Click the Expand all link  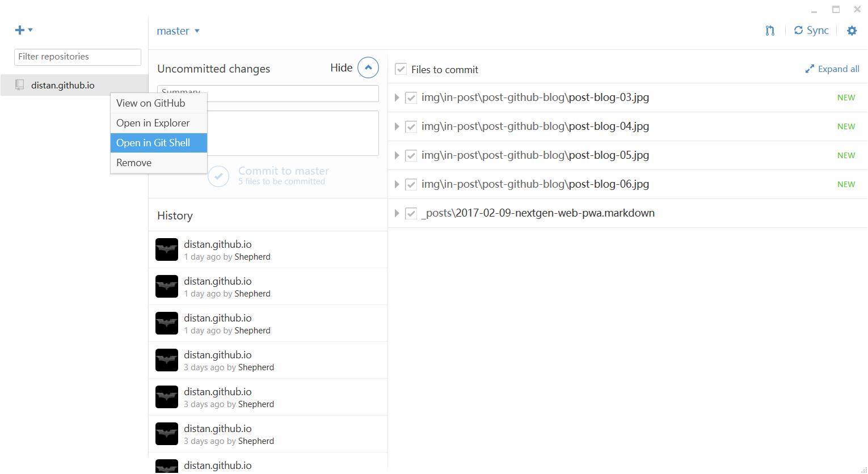pyautogui.click(x=832, y=69)
